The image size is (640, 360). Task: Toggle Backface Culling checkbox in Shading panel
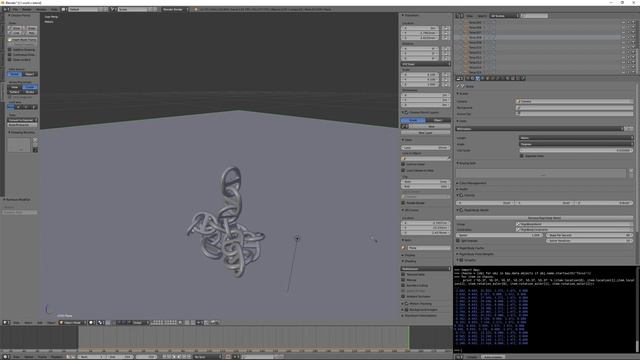[x=403, y=285]
